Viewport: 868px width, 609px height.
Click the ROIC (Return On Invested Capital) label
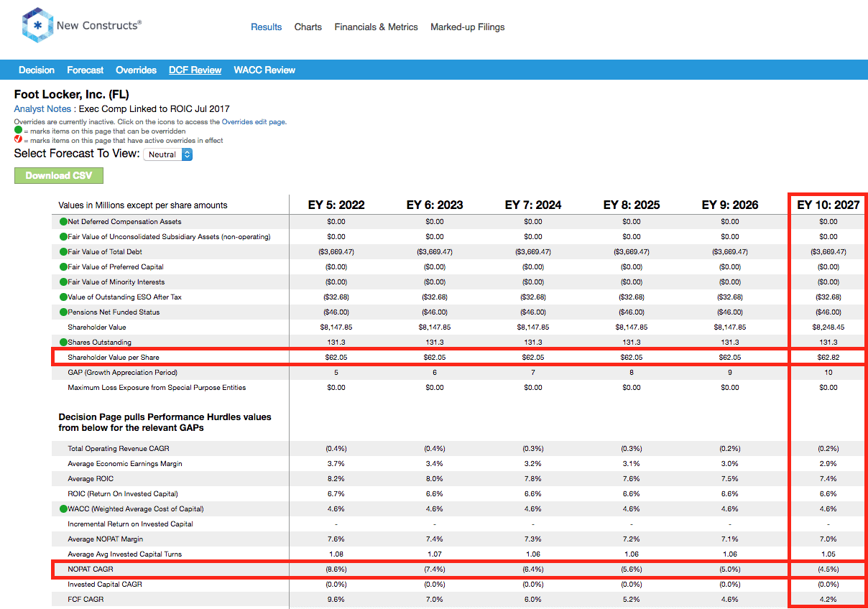pyautogui.click(x=123, y=494)
